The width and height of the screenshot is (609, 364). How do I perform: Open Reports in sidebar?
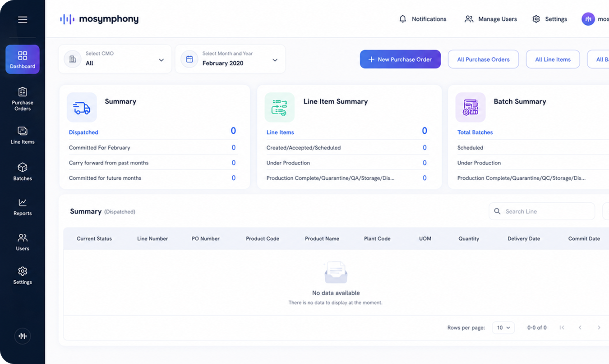(23, 207)
